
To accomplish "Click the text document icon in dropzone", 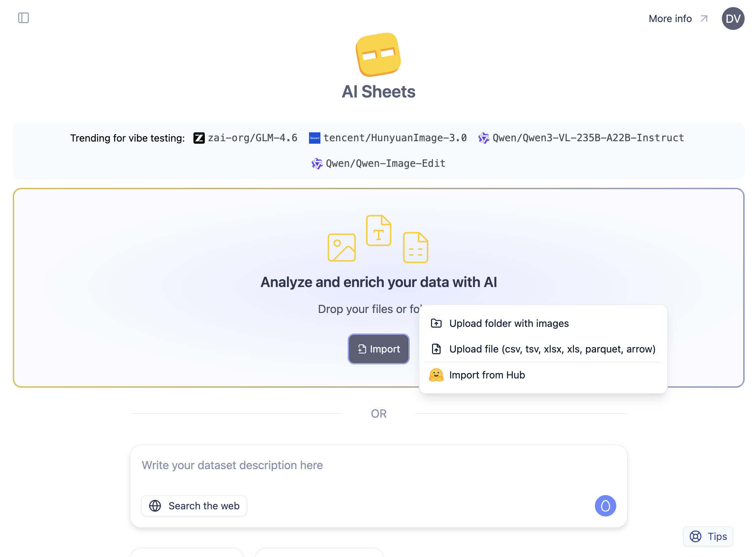I will [378, 230].
